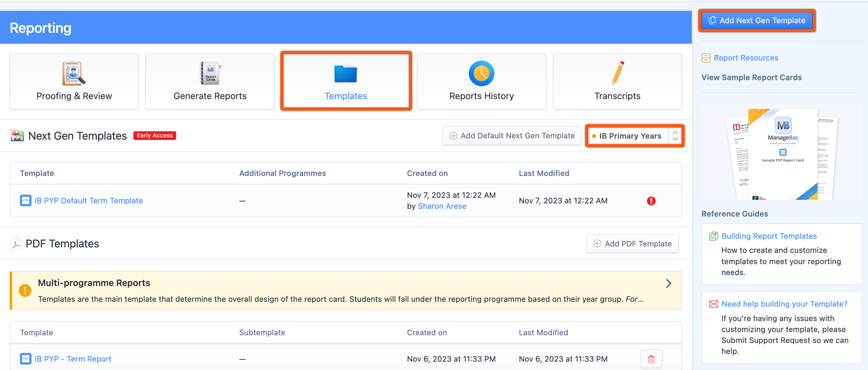Open the Generate Reports tab
The width and height of the screenshot is (868, 370).
point(210,81)
